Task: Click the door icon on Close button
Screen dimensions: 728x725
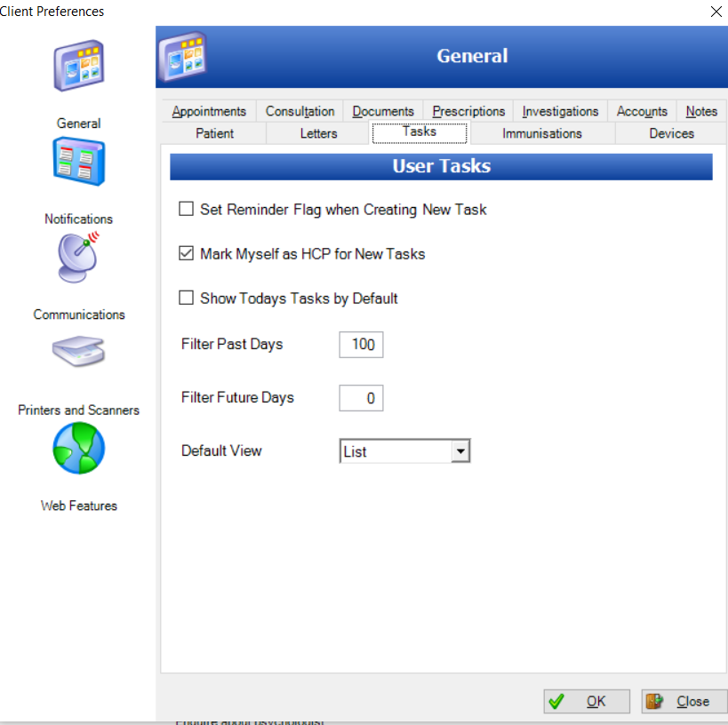Action: [654, 701]
